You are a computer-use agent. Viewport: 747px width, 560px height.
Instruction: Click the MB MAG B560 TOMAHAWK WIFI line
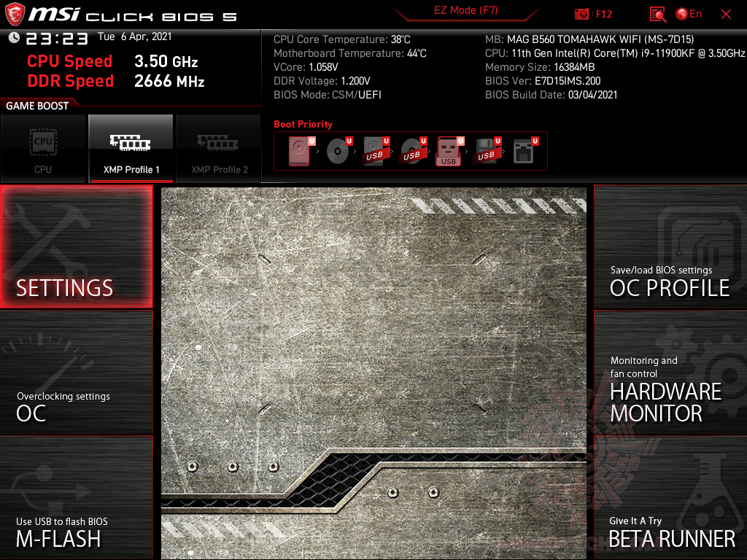pyautogui.click(x=589, y=39)
